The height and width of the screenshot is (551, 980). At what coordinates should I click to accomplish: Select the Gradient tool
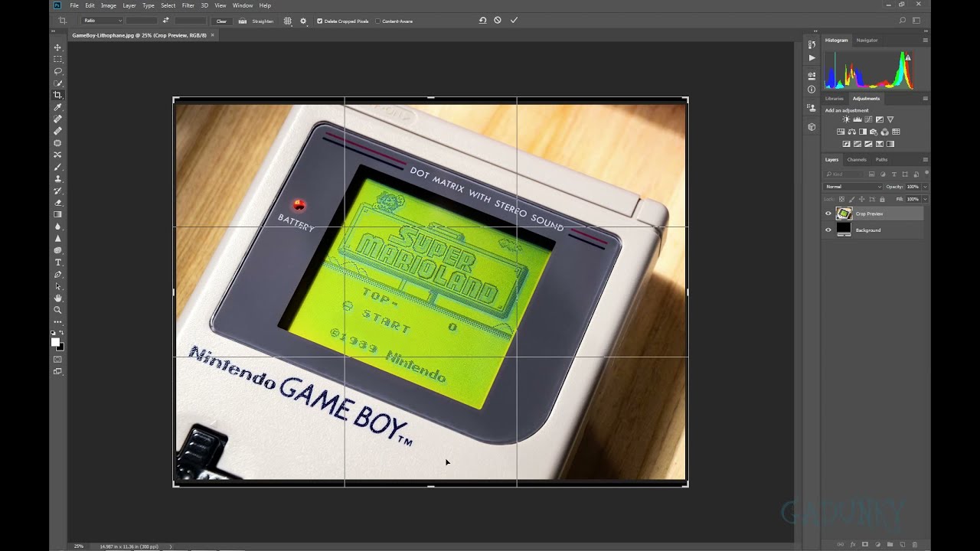tap(57, 215)
